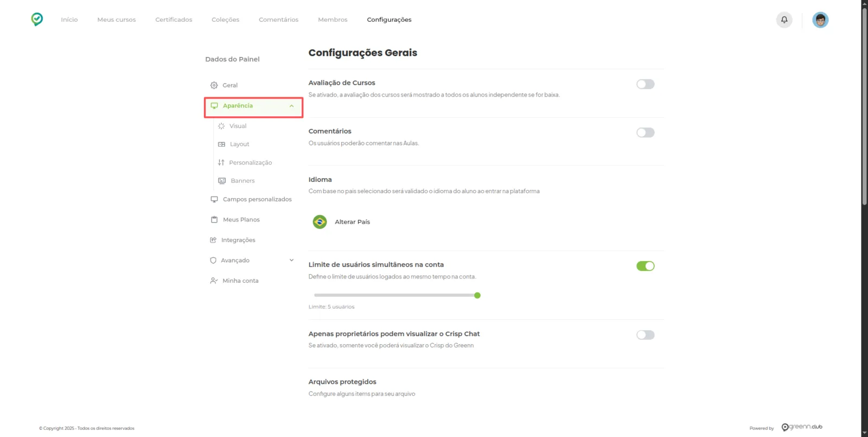
Task: Click the page vertical scrollbar
Action: click(x=865, y=106)
